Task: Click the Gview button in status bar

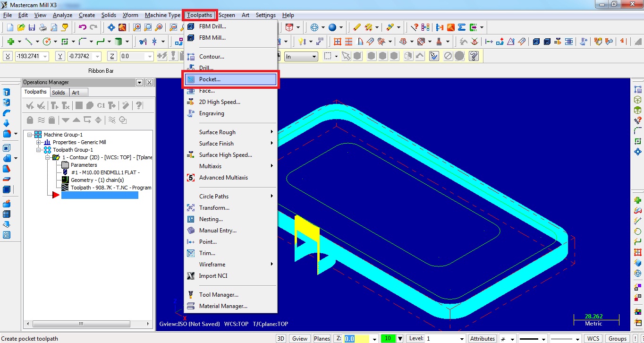Action: (300, 338)
